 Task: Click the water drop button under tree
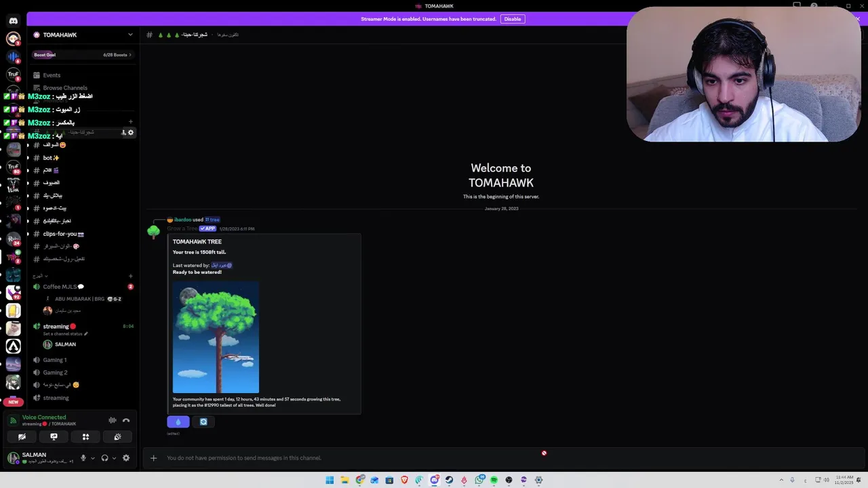click(x=178, y=422)
